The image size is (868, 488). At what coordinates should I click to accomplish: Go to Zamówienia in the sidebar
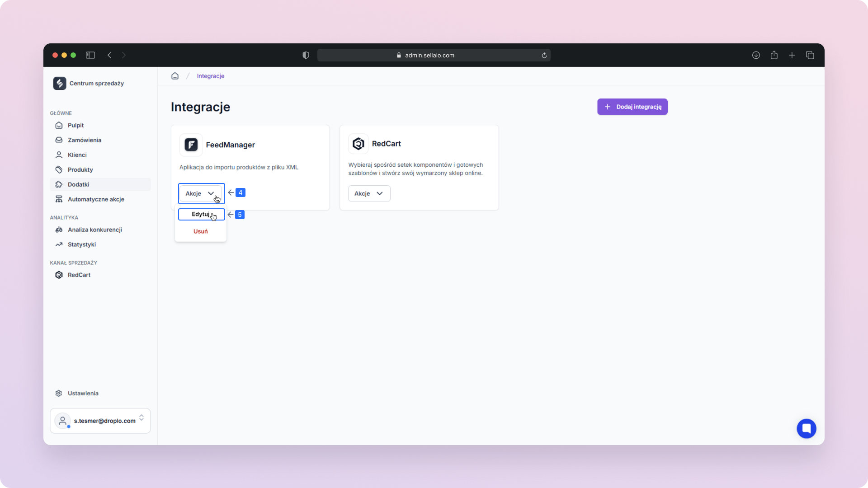(x=100, y=140)
